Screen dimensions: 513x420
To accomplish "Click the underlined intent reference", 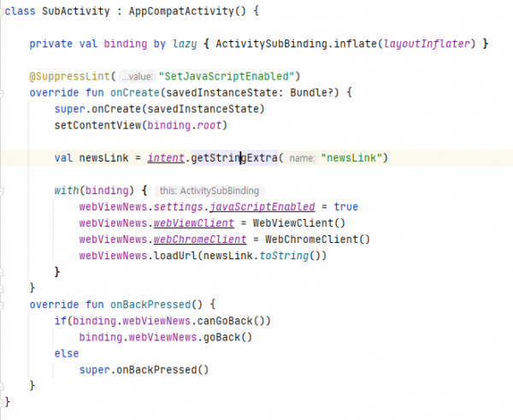I will tap(166, 157).
